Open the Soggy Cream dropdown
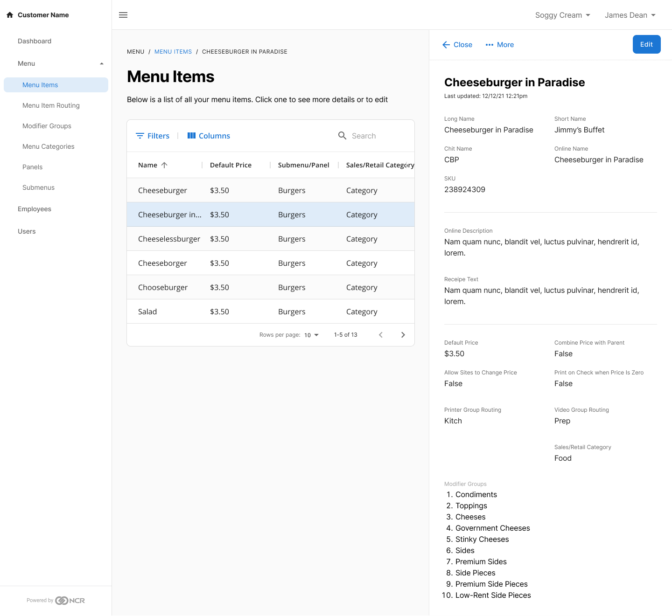The image size is (672, 616). (x=562, y=15)
